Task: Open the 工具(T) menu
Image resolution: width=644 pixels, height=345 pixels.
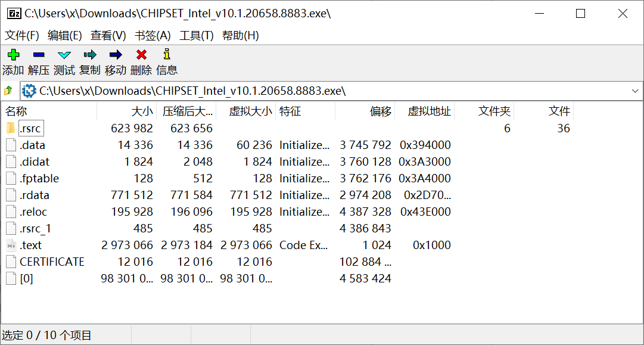Action: pyautogui.click(x=197, y=36)
